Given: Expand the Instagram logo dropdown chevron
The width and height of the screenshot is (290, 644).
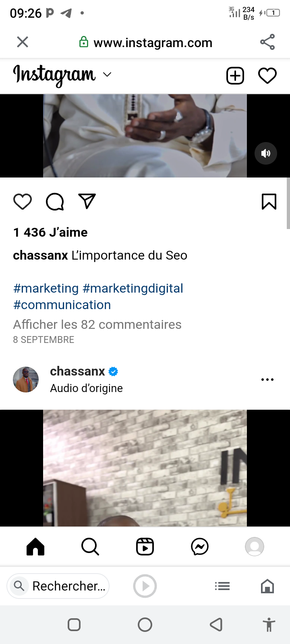Looking at the screenshot, I should click(x=107, y=74).
